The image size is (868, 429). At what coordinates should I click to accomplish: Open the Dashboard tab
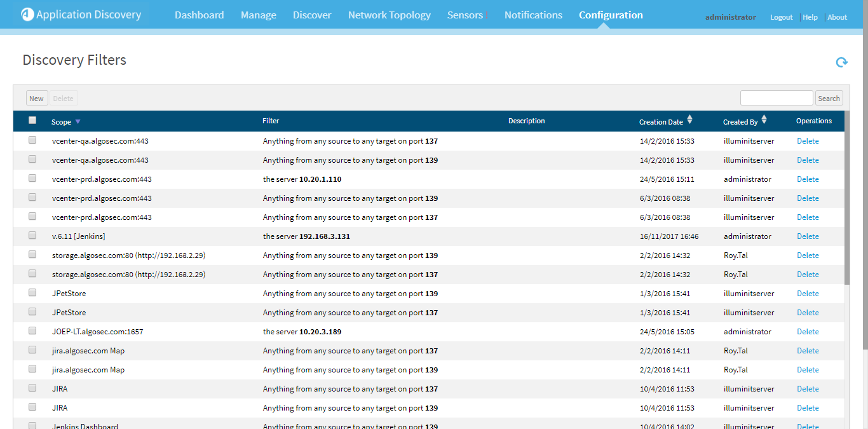[x=199, y=15]
